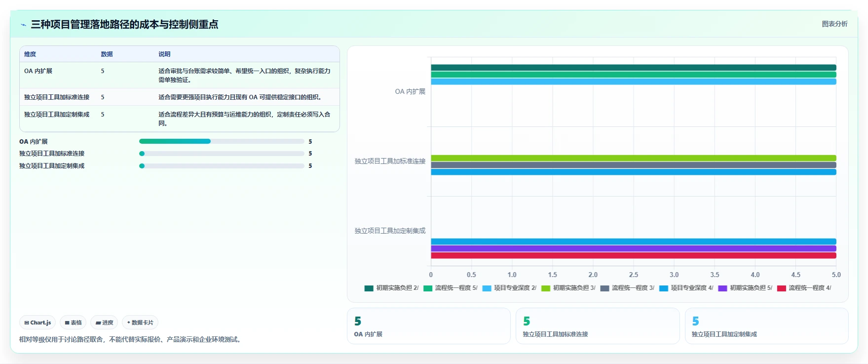Click the green bar in the OA 内扩展 chart group
Viewport: 868px width, 364px height.
634,75
